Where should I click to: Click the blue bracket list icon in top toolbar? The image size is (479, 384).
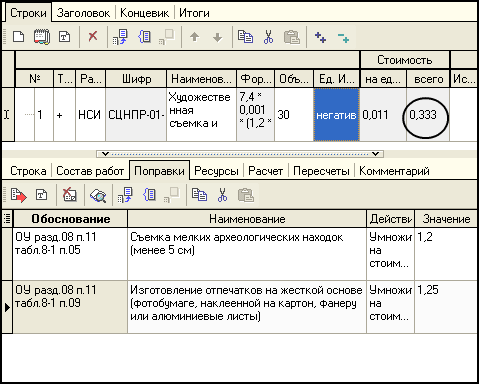click(145, 37)
